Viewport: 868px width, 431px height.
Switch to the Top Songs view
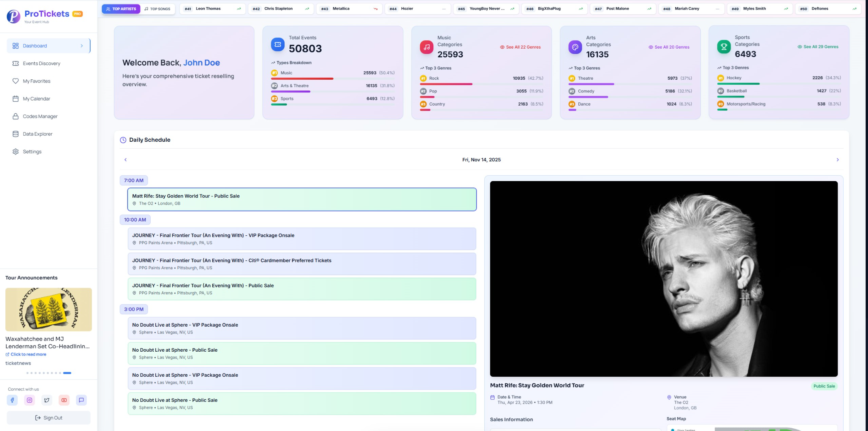[158, 8]
